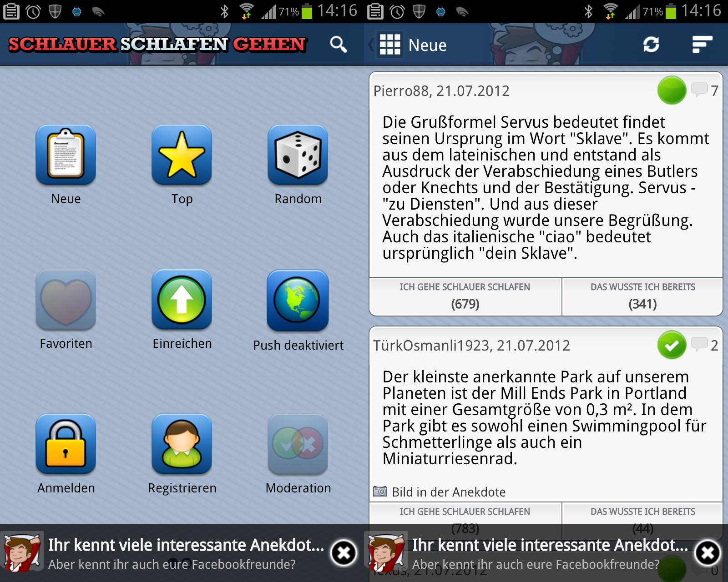Tap the right status bar shield icon
Viewport: 728px width, 582px height.
[419, 11]
